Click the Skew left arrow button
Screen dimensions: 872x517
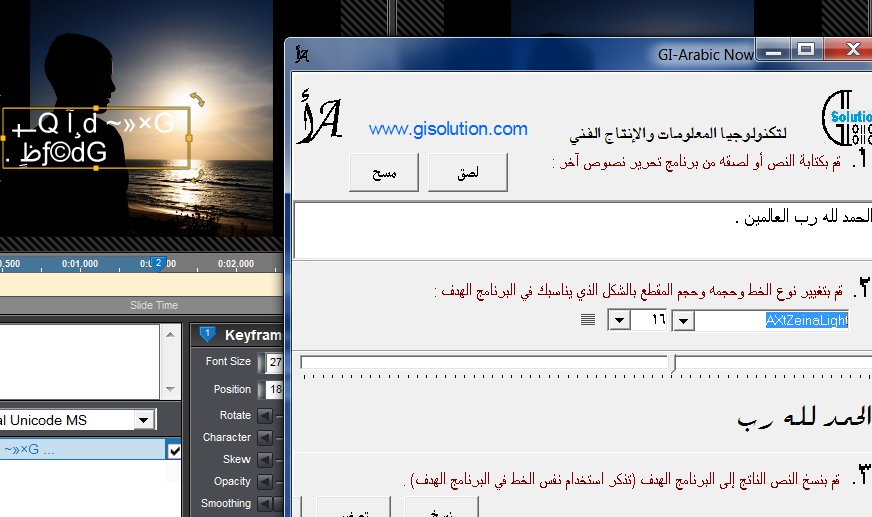[265, 459]
